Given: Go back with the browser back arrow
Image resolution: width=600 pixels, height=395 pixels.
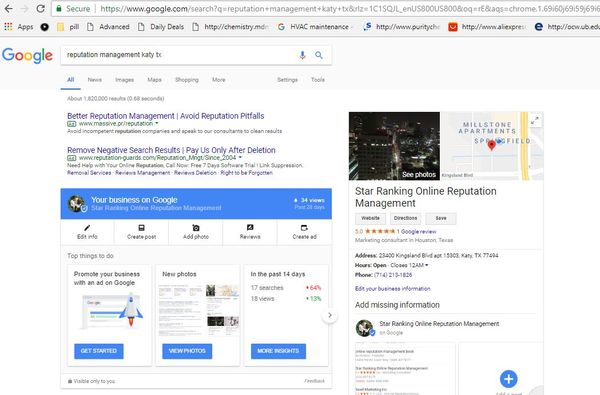Looking at the screenshot, I should 8,8.
